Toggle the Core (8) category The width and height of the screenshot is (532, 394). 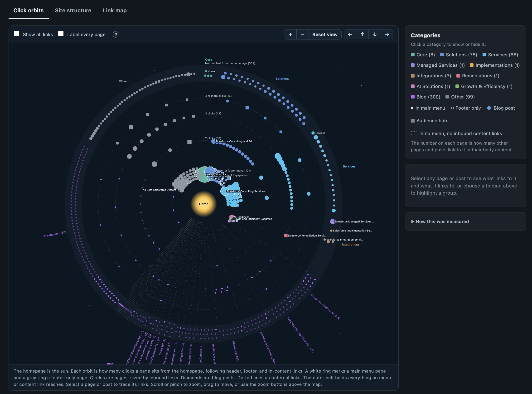(x=423, y=55)
